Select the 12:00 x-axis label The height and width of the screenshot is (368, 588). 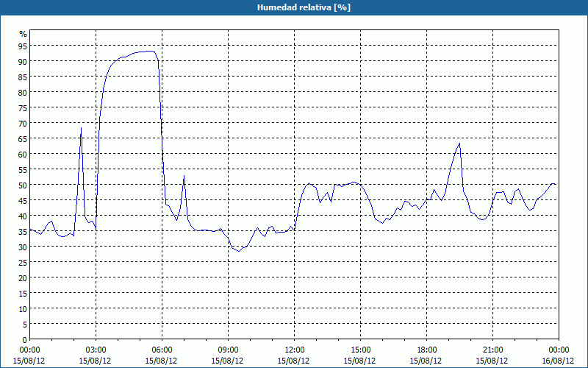point(295,350)
